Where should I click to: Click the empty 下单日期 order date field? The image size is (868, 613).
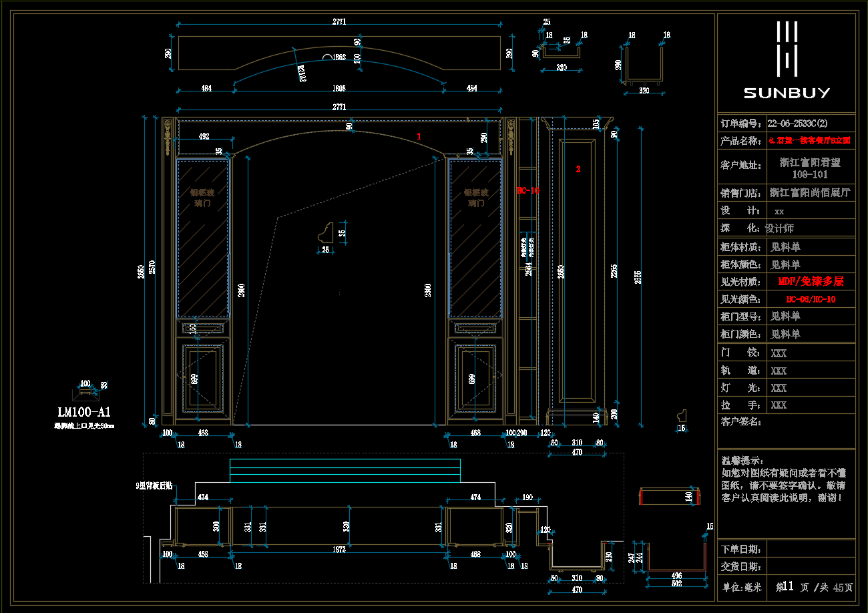pyautogui.click(x=811, y=549)
